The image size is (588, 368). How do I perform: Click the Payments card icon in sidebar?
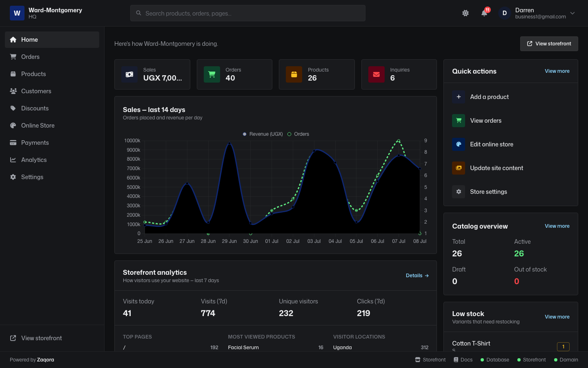pos(13,143)
